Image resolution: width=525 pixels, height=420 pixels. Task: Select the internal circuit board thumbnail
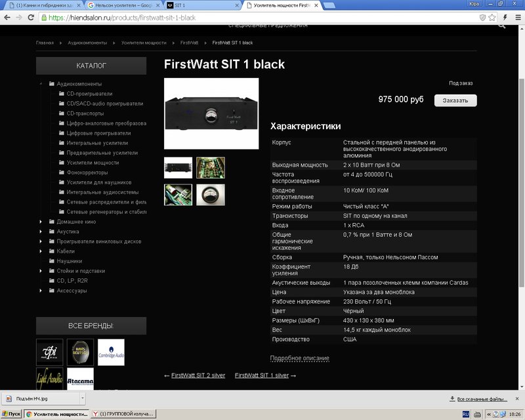(x=211, y=167)
